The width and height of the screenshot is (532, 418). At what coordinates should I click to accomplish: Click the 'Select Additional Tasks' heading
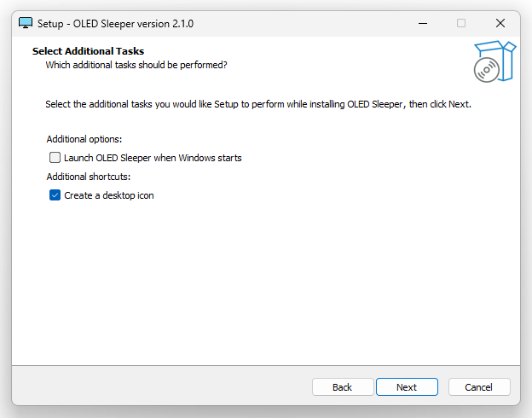tap(88, 51)
